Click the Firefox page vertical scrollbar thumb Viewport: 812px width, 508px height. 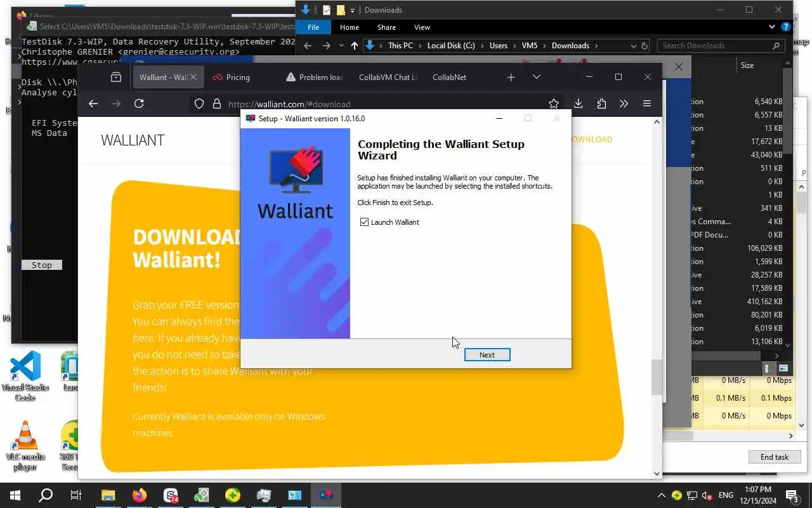click(657, 377)
